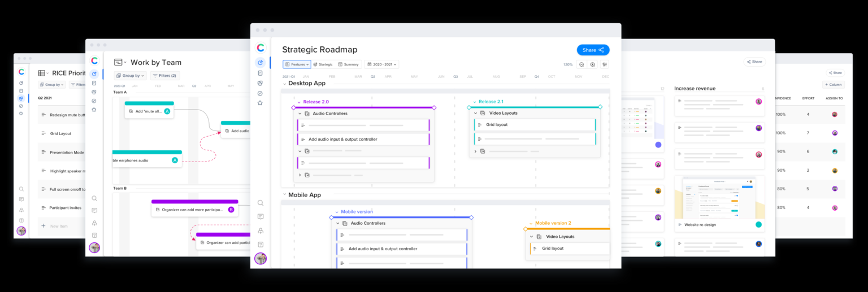Open Participant invites row in RICE list
This screenshot has width=868, height=292.
62,207
